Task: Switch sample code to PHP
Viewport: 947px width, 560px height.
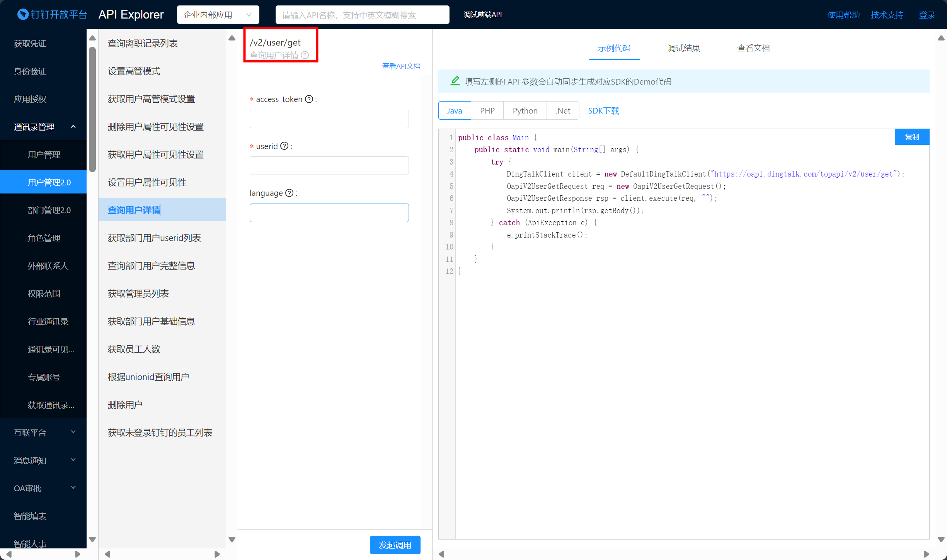Action: [x=487, y=111]
